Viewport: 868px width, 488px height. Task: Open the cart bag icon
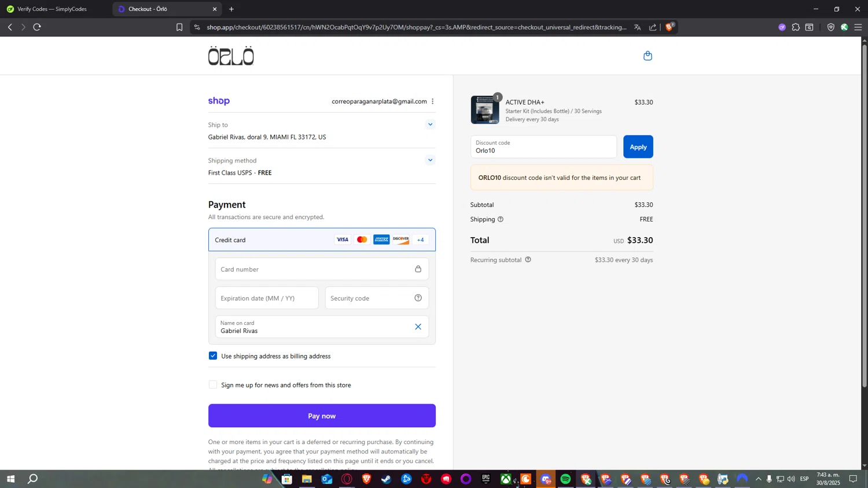[648, 56]
